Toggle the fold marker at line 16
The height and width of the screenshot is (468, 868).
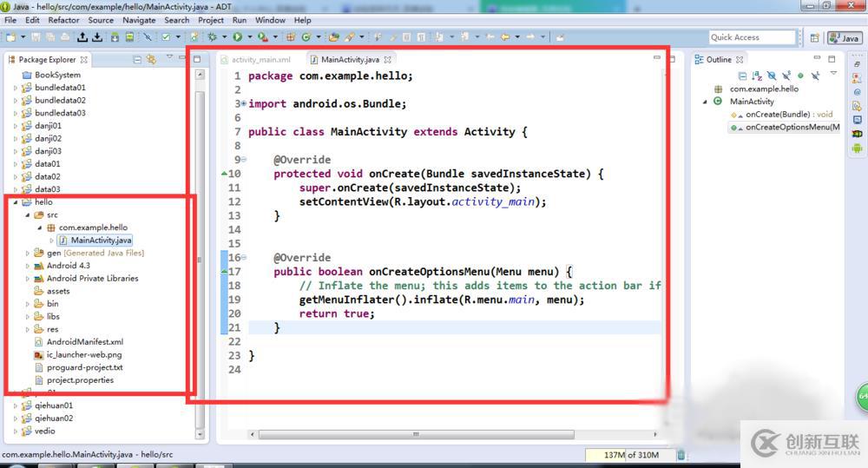(x=244, y=258)
